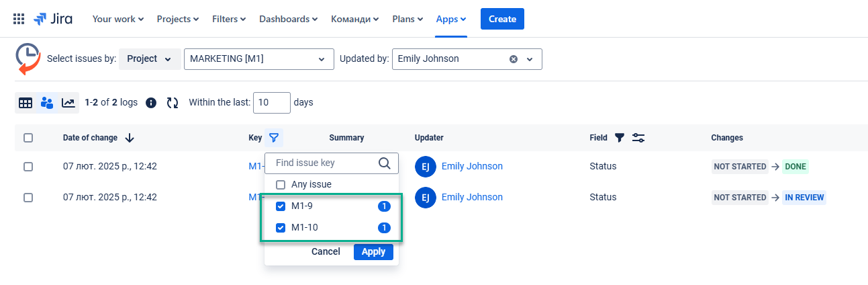The width and height of the screenshot is (868, 285).
Task: Cancel the issue key filter
Action: tap(326, 251)
